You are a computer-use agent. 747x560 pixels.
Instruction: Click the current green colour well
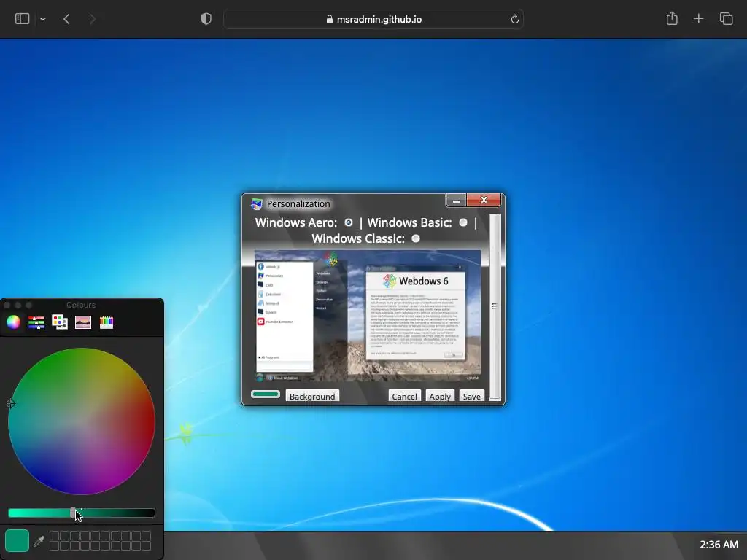[x=18, y=540]
